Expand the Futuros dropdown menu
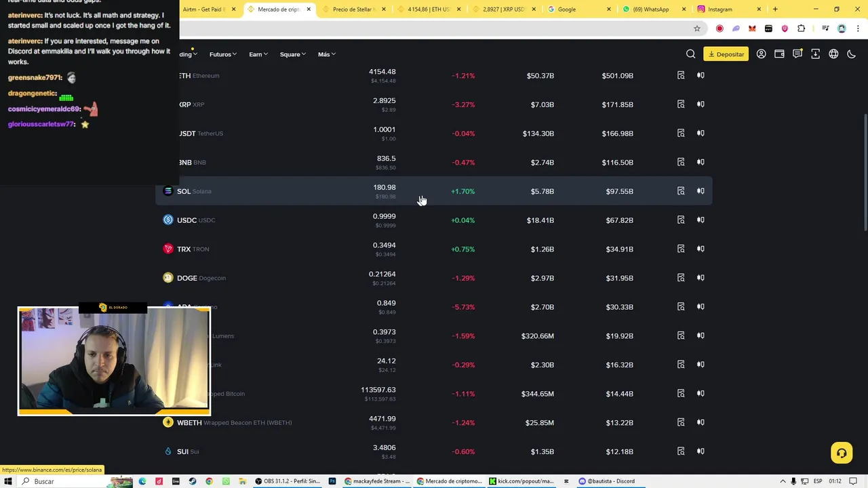Screen dimensions: 868x488 [222, 54]
